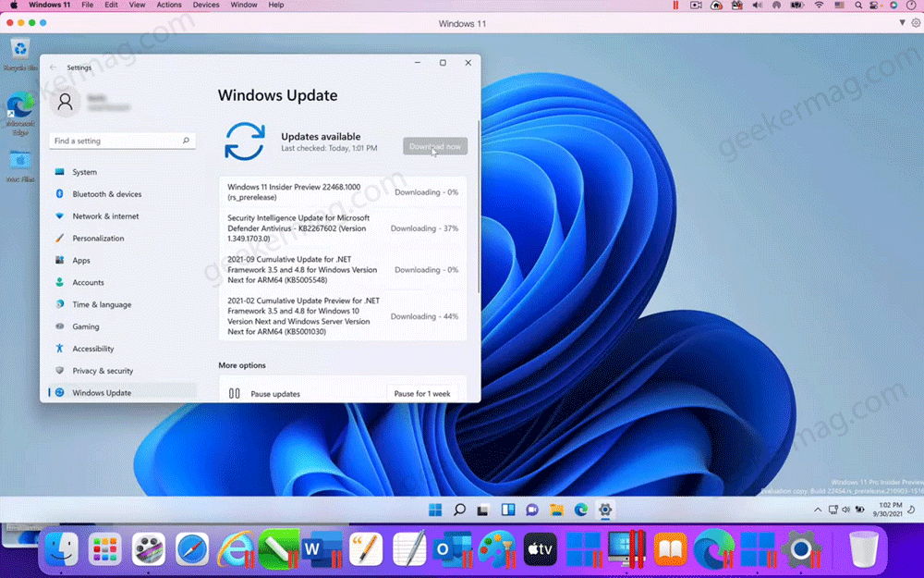Open Microsoft Word in the Dock
924x578 pixels.
[322, 548]
